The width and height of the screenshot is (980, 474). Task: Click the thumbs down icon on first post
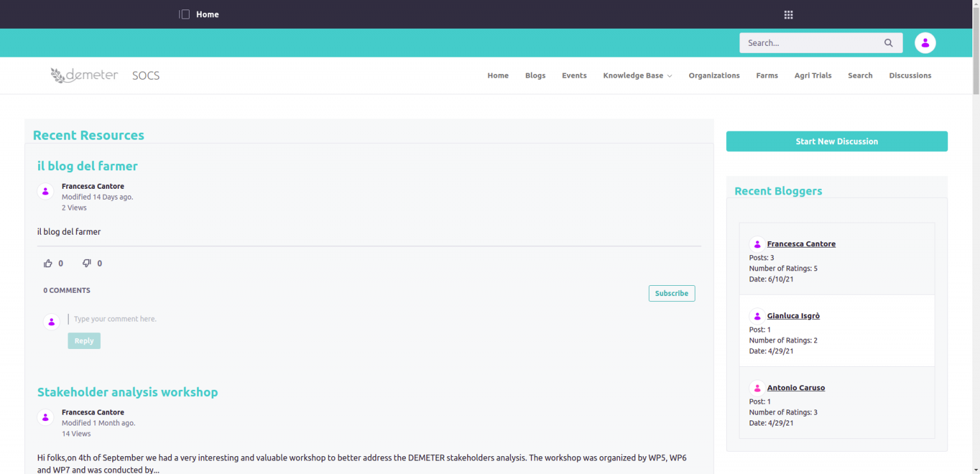87,263
